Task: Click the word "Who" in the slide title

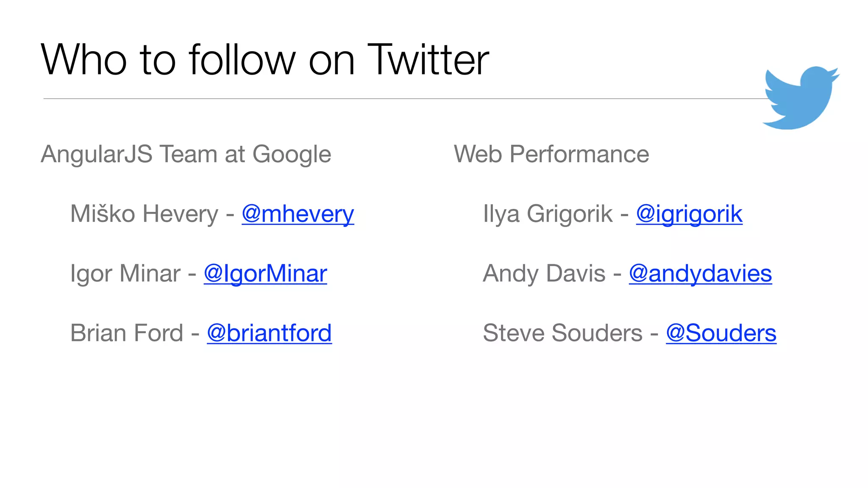Action: point(83,60)
